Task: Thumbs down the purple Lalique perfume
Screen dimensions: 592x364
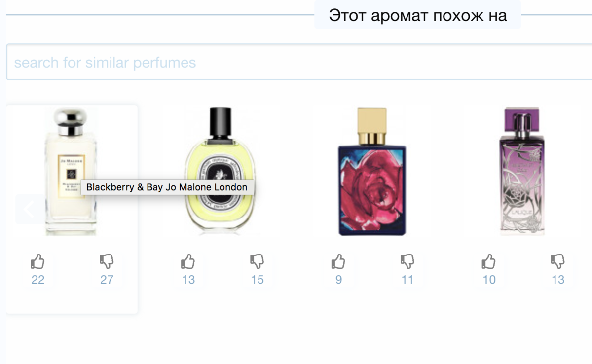Action: pyautogui.click(x=557, y=261)
